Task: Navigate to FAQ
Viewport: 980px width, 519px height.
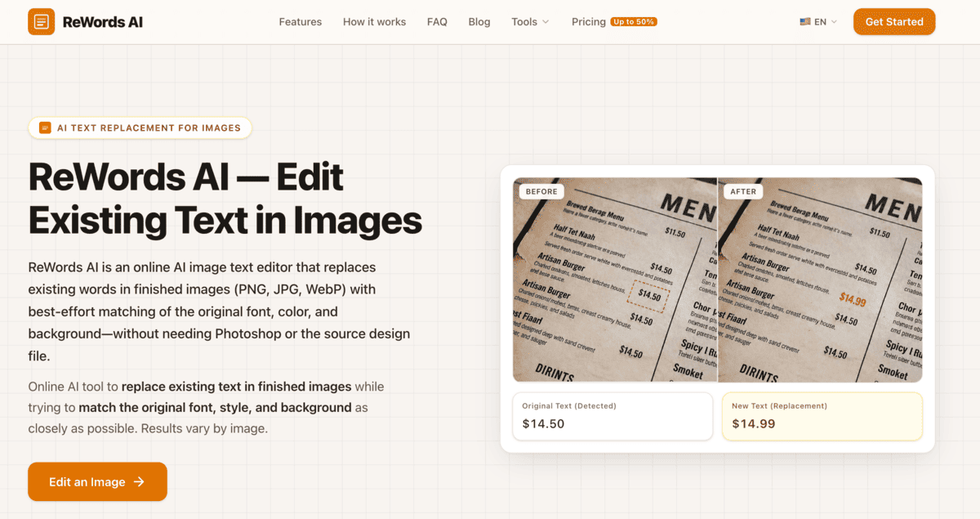Action: (x=437, y=22)
